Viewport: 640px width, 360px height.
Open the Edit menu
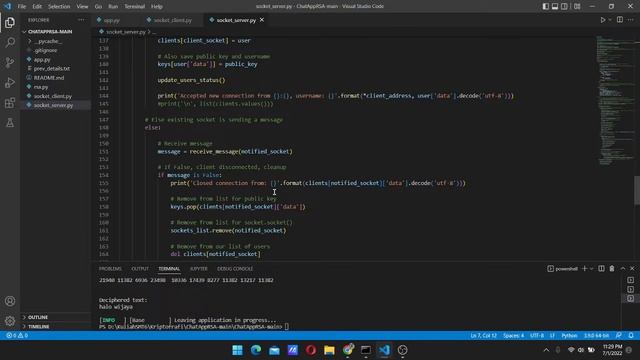pyautogui.click(x=37, y=7)
